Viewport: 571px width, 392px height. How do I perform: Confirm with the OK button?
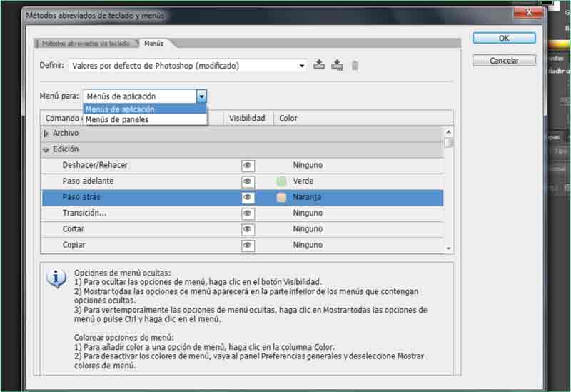[504, 39]
